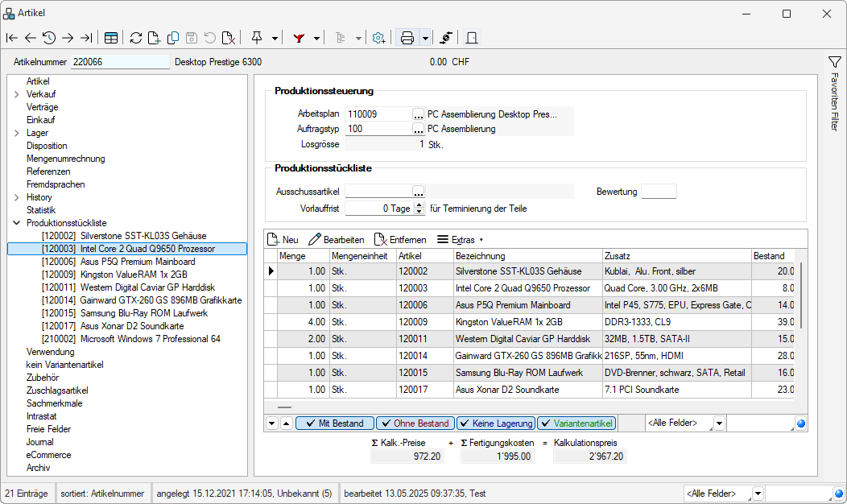Open the settings gear icon

[x=378, y=38]
